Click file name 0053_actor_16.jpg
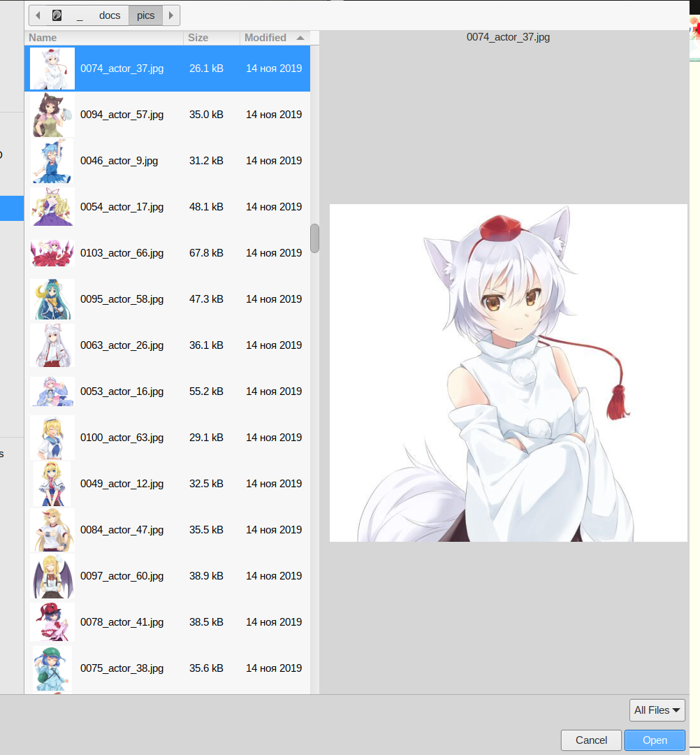Screen dimensions: 700x755 tap(122, 391)
